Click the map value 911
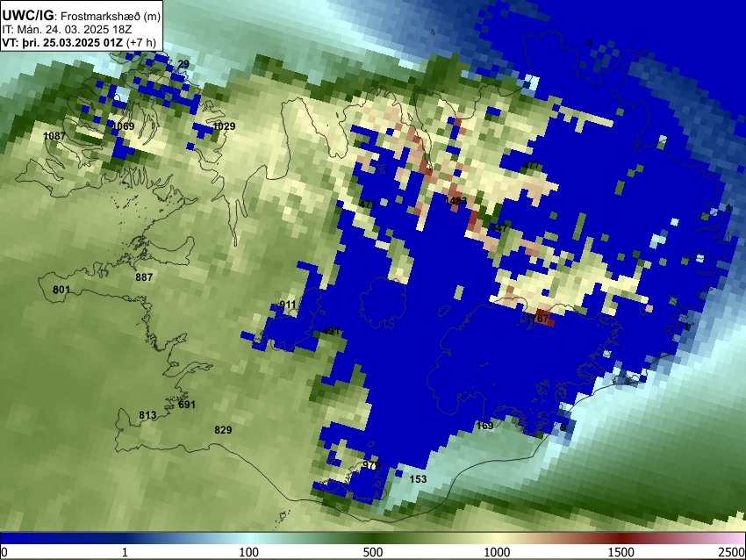This screenshot has height=560, width=746. [287, 305]
